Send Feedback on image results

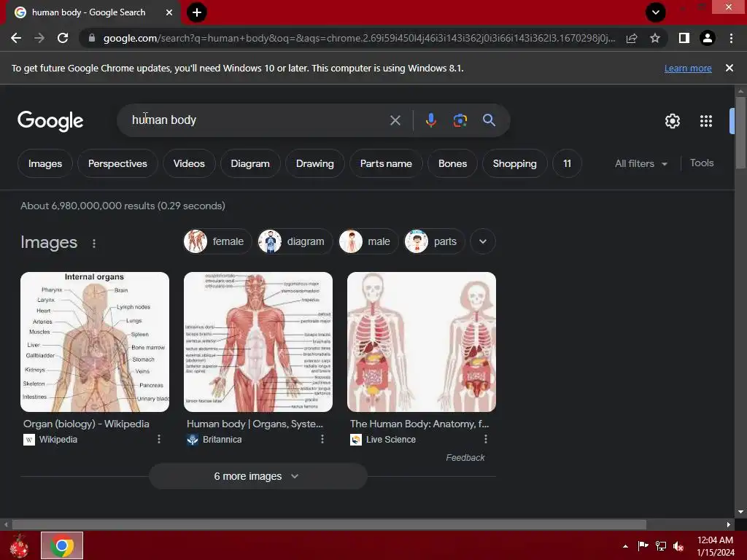click(465, 458)
